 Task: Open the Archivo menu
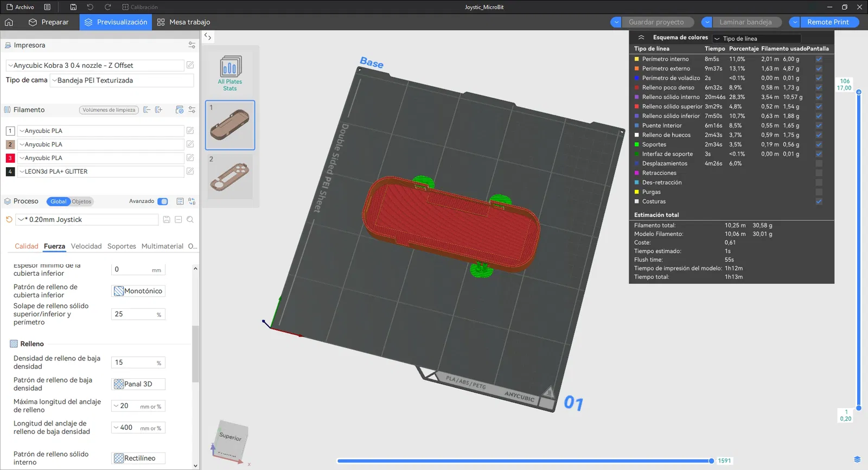tap(21, 7)
